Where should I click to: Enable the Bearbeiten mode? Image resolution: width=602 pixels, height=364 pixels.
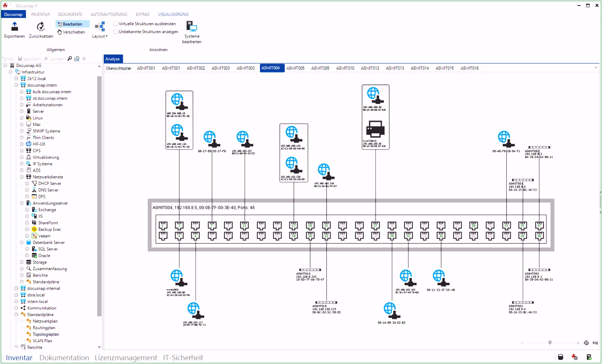coord(72,24)
